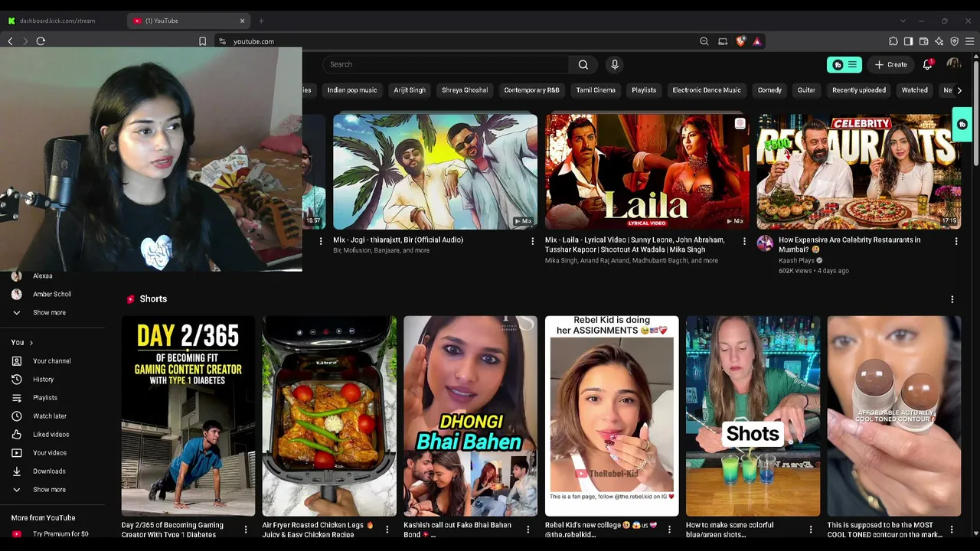Image resolution: width=980 pixels, height=551 pixels.
Task: Click the install/cast screen icon in address bar
Action: click(x=723, y=41)
